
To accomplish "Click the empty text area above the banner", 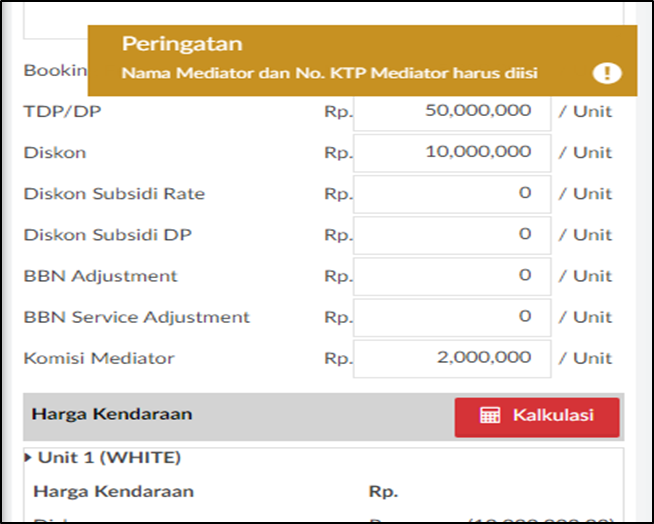I will (323, 19).
